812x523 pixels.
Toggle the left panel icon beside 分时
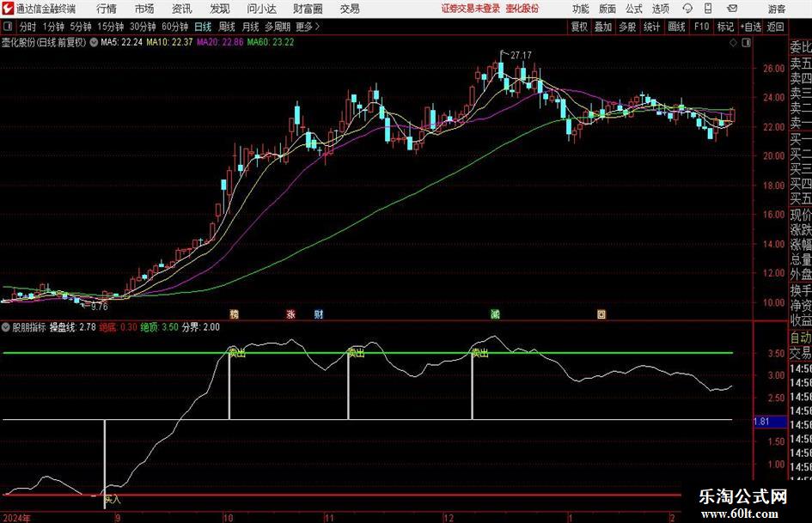[8, 27]
